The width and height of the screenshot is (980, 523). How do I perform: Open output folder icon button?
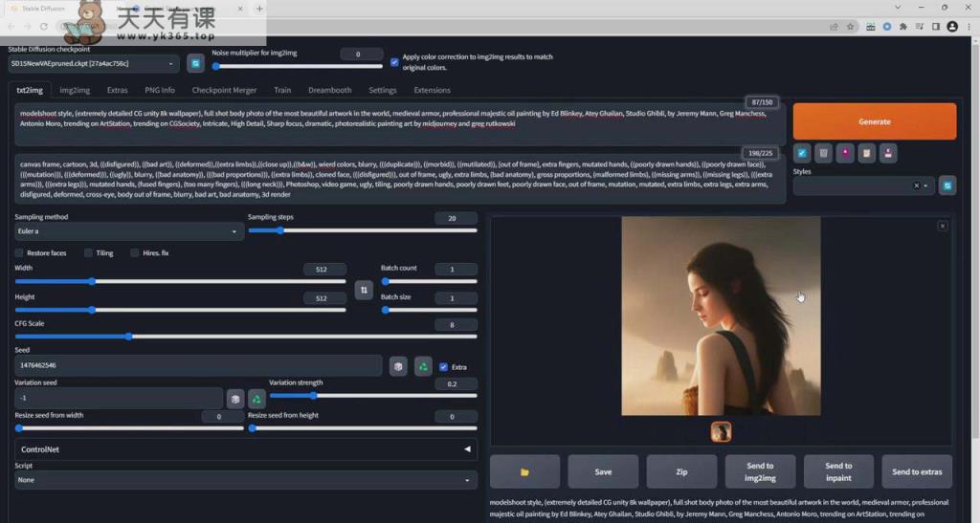pyautogui.click(x=524, y=471)
